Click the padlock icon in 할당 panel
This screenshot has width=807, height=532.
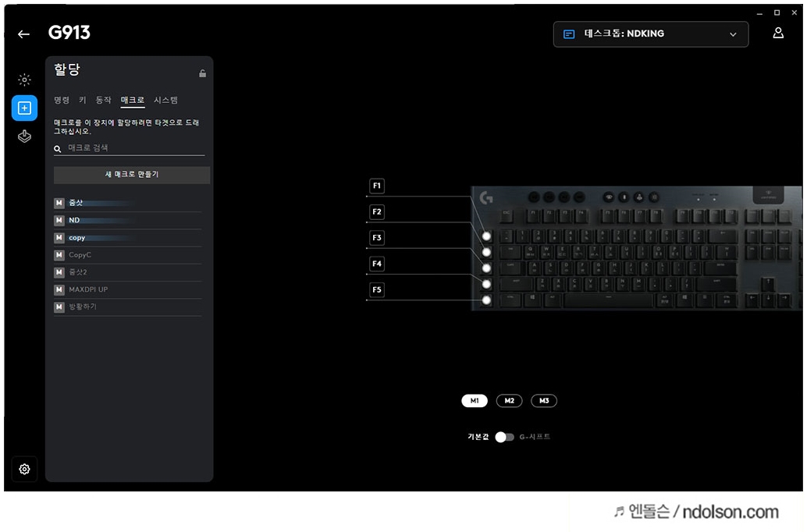pyautogui.click(x=203, y=73)
